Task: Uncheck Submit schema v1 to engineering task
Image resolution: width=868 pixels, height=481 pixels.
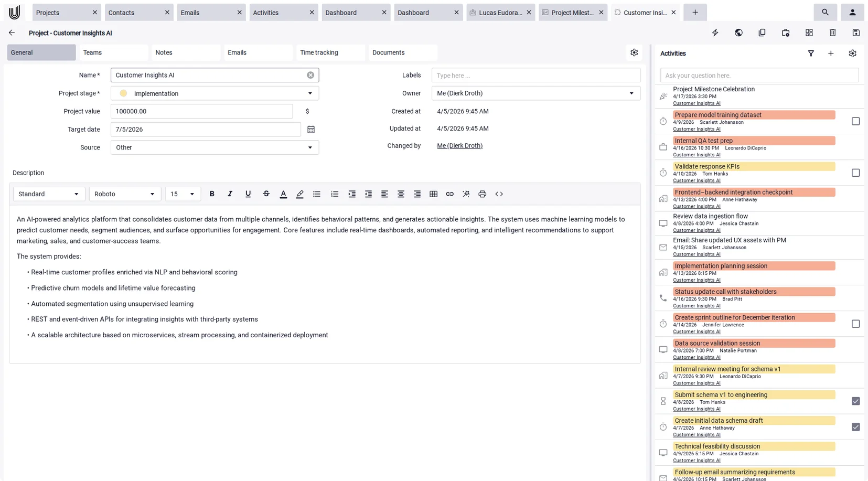Action: tap(855, 401)
